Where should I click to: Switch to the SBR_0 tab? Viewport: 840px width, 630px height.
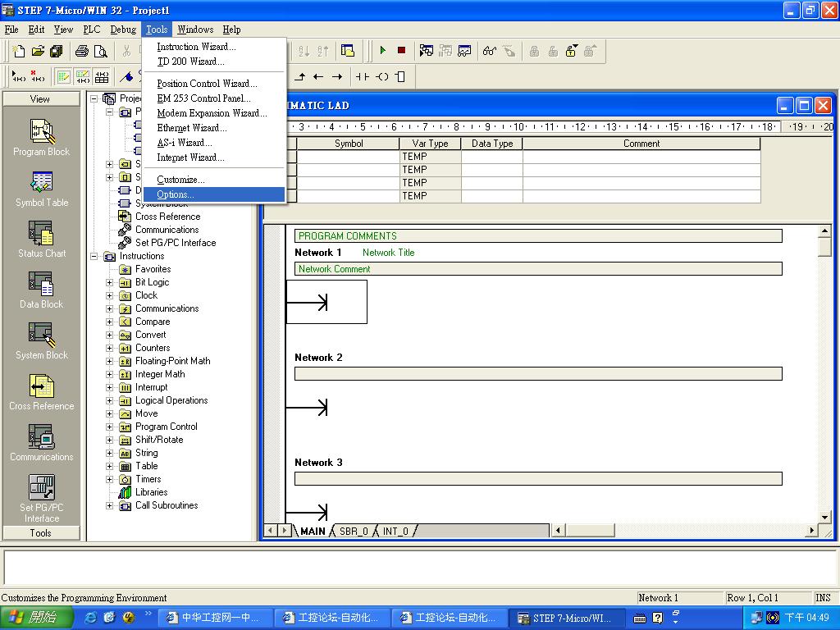[354, 532]
